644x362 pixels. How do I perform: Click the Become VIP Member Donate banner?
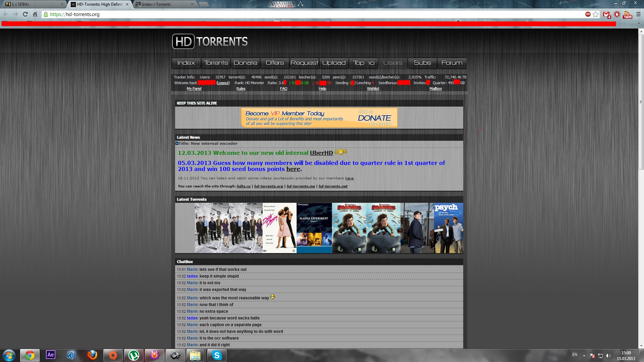coord(319,118)
